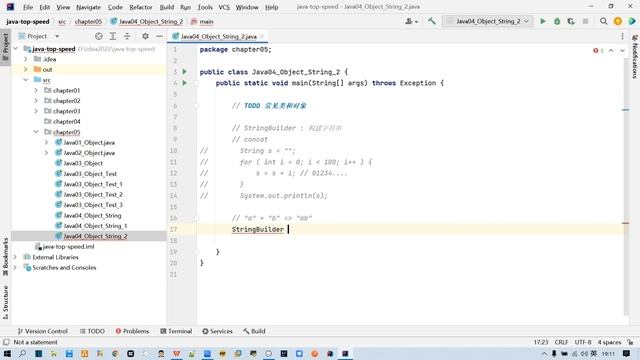The image size is (640, 360).
Task: Open Windows Start menu
Action: (7, 353)
